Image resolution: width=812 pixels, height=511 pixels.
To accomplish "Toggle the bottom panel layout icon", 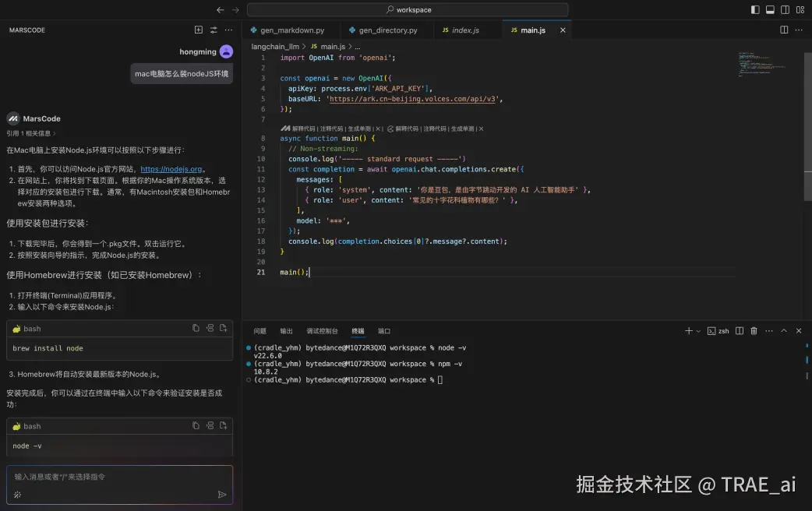I will coord(770,10).
